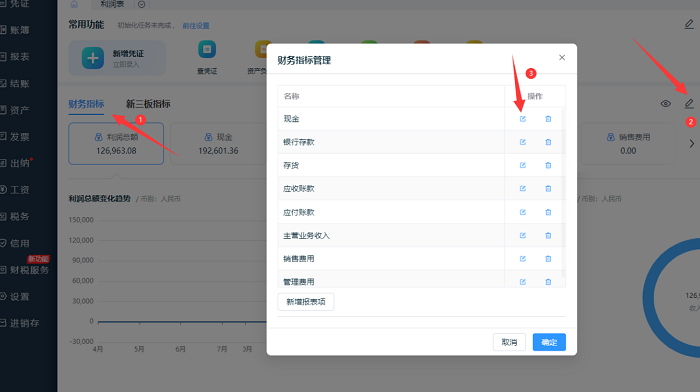Select the 利润总额 indicator card

tap(116, 144)
